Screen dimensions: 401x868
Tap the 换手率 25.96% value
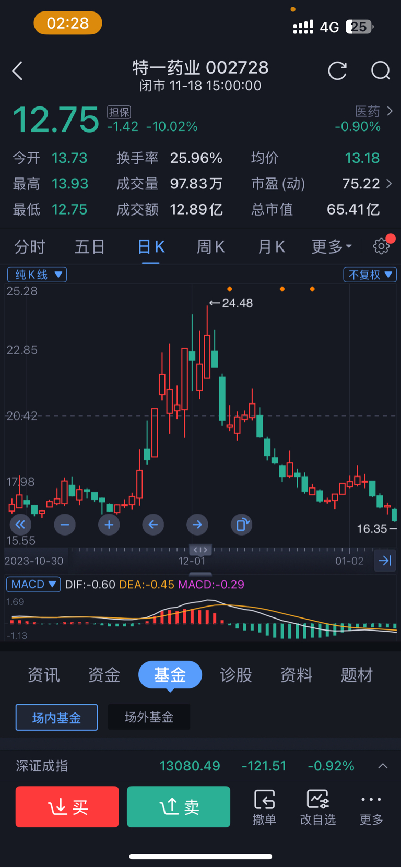tap(196, 158)
